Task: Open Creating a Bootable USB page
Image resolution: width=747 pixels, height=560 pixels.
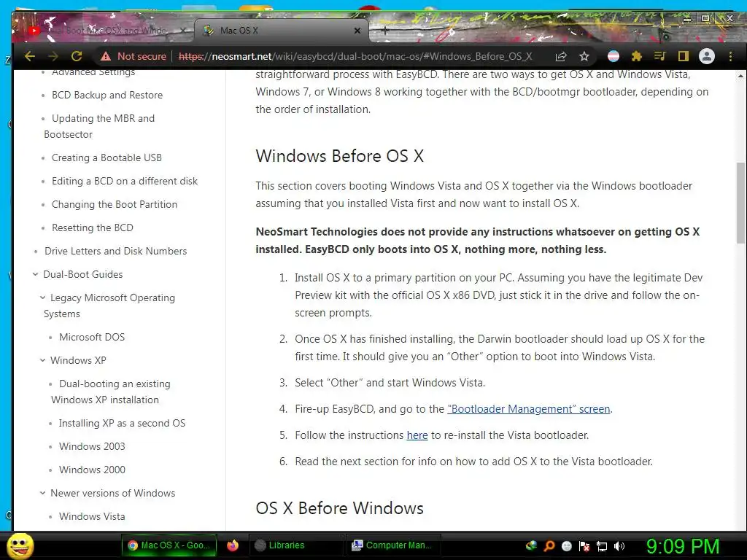Action: coord(107,157)
